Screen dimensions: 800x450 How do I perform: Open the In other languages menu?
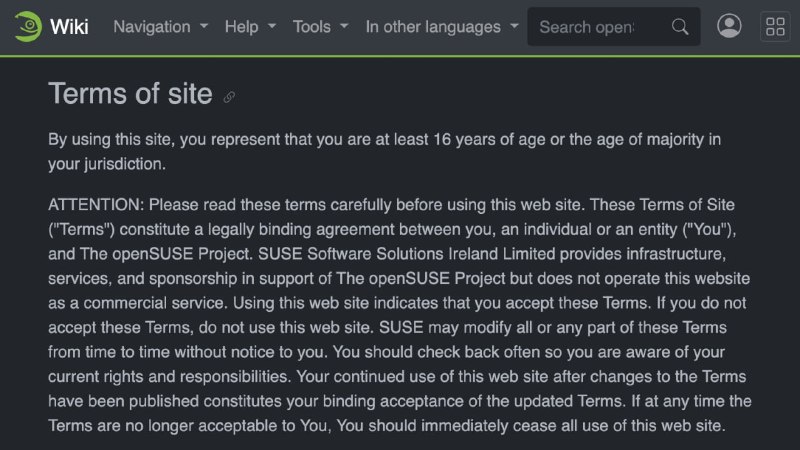tap(433, 27)
